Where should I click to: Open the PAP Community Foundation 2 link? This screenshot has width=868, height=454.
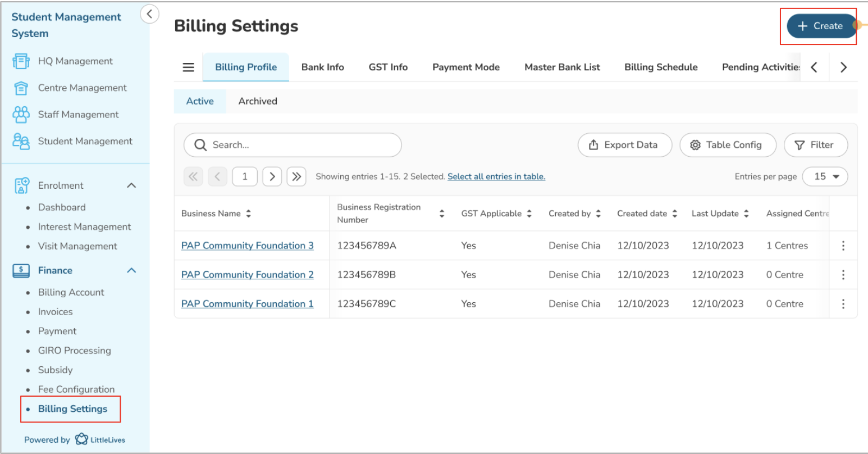[247, 275]
